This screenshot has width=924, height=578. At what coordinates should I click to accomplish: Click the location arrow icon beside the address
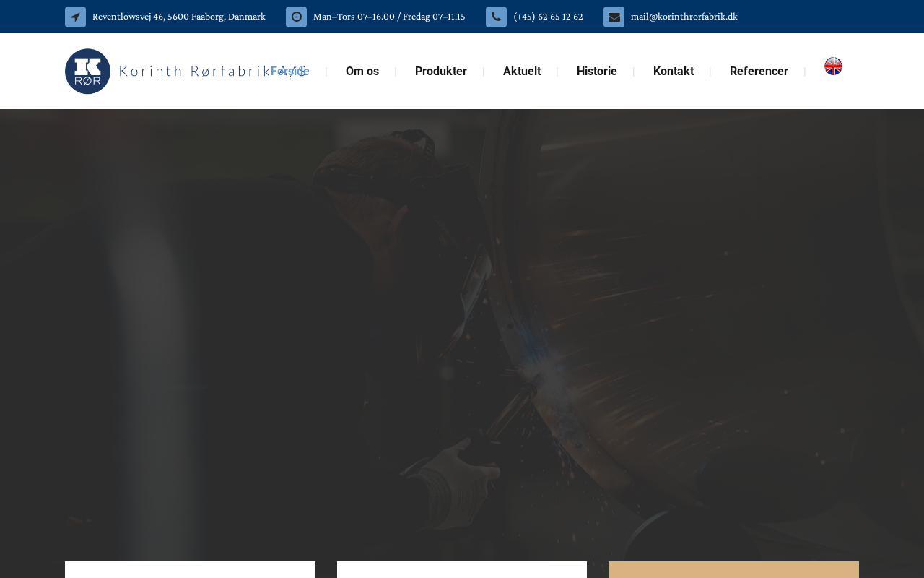pyautogui.click(x=75, y=17)
